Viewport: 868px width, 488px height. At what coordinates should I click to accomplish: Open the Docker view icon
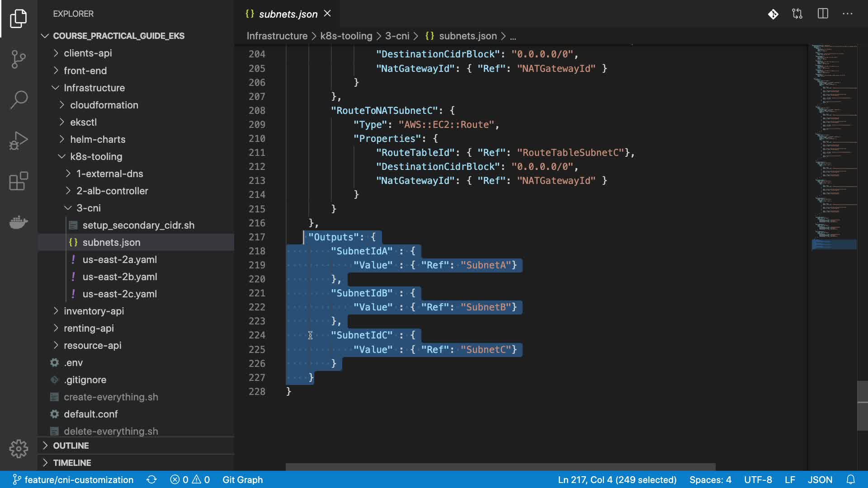click(x=19, y=222)
